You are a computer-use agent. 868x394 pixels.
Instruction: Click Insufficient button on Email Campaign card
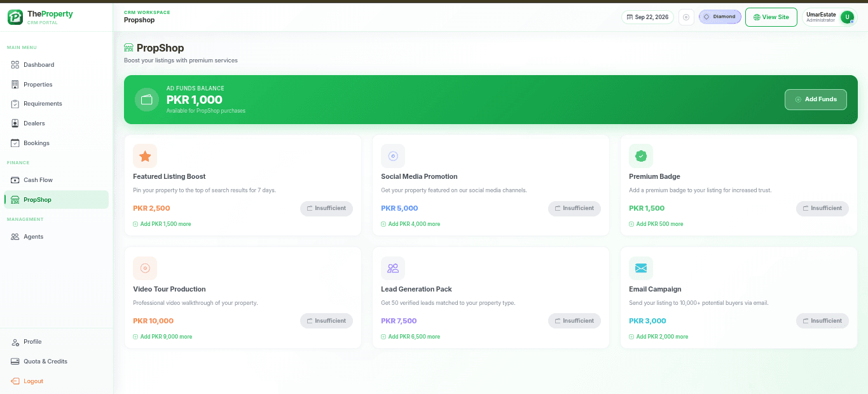pos(822,321)
